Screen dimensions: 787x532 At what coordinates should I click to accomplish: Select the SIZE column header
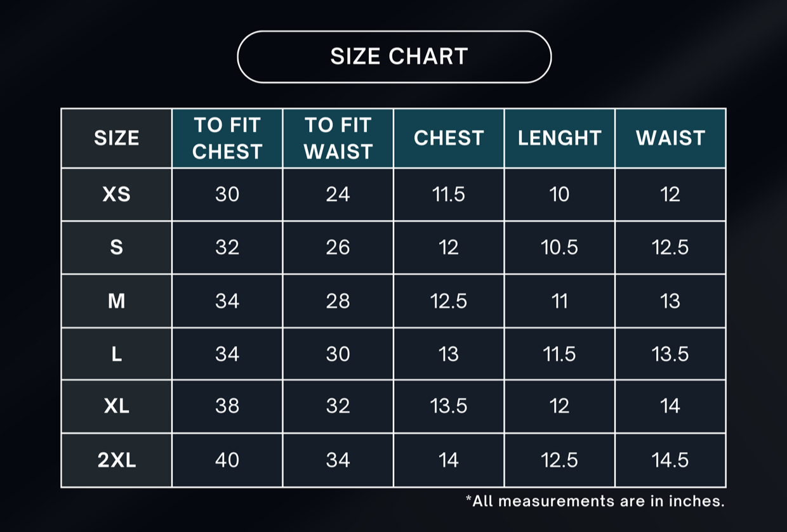point(117,138)
